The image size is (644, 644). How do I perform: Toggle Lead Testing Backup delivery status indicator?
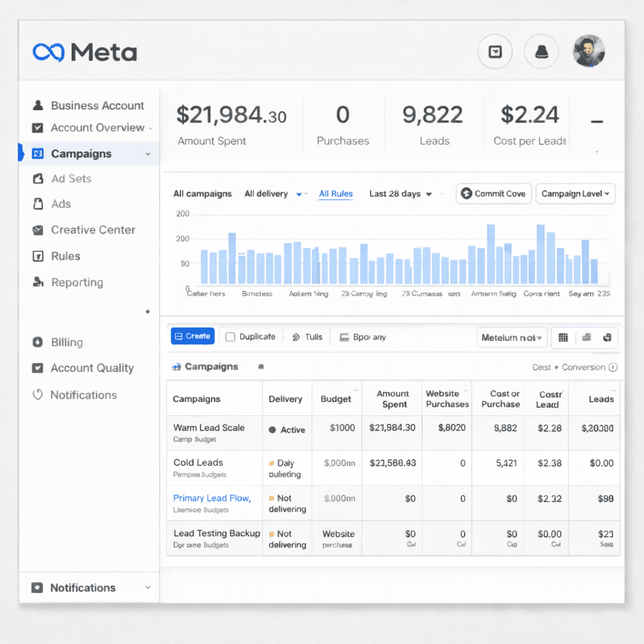point(272,534)
